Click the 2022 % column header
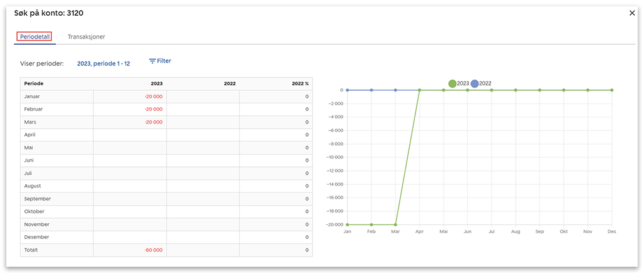644x273 pixels. pyautogui.click(x=300, y=83)
